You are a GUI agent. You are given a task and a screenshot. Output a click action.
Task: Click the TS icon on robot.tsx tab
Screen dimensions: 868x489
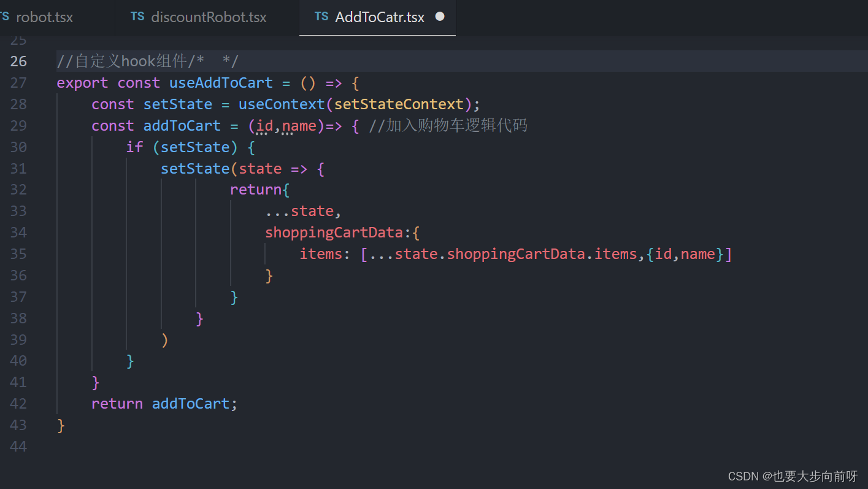(x=4, y=17)
